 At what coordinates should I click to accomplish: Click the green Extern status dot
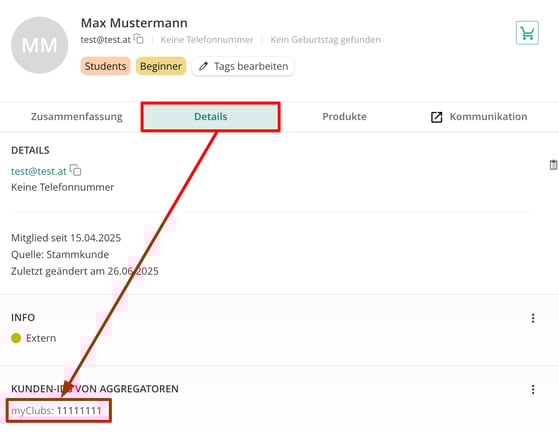16,338
